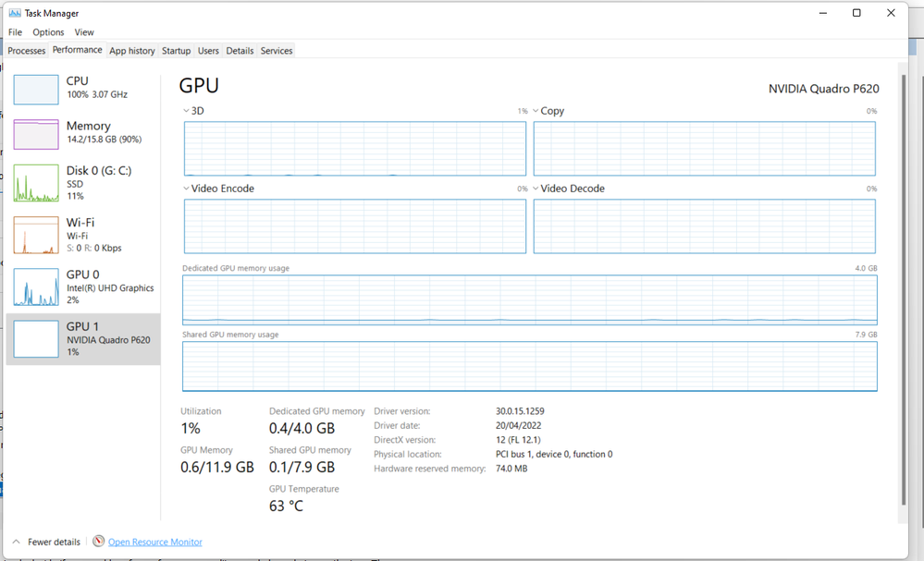
Task: Click the Task Manager title bar icon
Action: [16, 13]
